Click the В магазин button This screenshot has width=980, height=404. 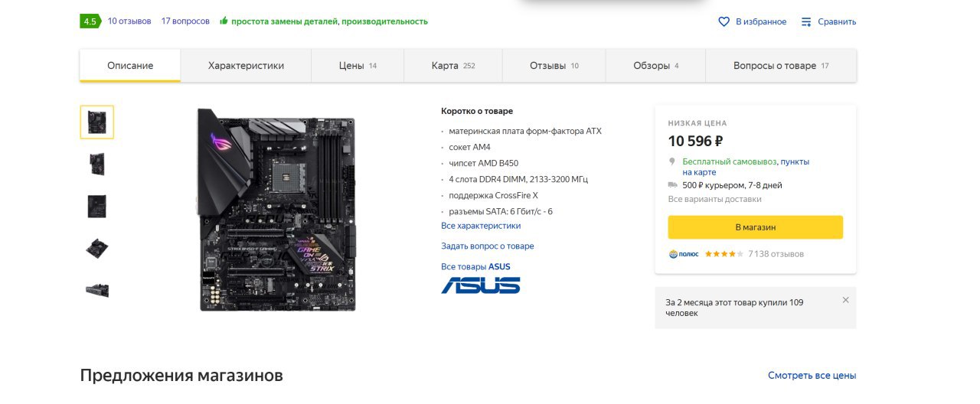coord(755,227)
